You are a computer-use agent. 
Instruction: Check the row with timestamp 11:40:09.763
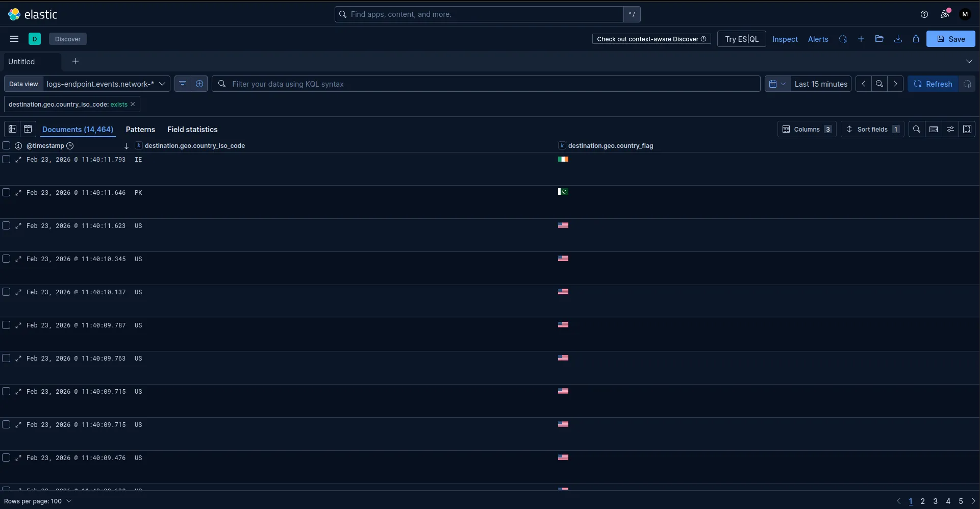pos(6,358)
